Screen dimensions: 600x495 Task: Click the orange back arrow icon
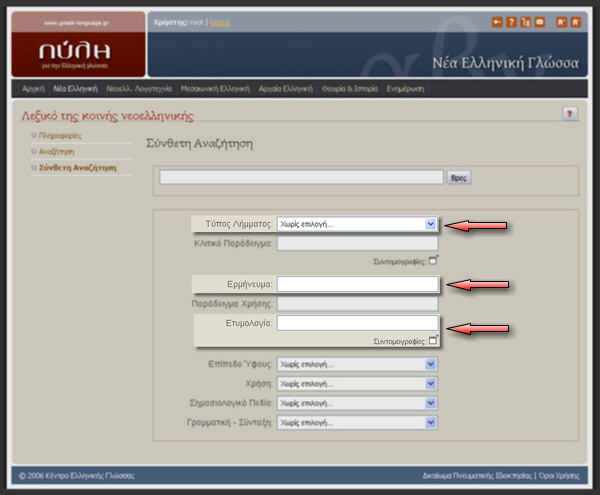pyautogui.click(x=497, y=21)
